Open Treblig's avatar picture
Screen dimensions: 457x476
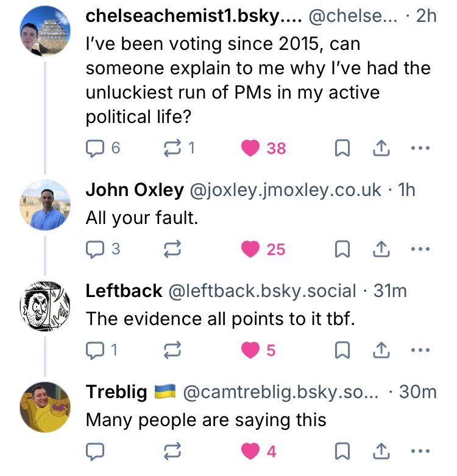click(45, 407)
